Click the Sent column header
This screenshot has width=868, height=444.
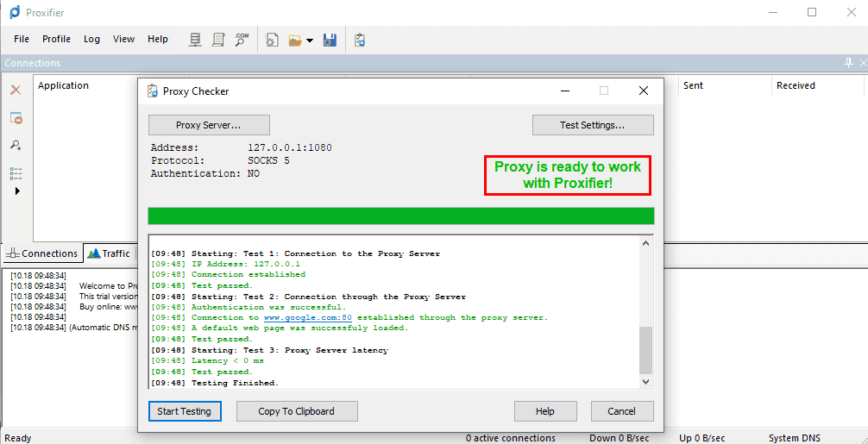(x=693, y=85)
